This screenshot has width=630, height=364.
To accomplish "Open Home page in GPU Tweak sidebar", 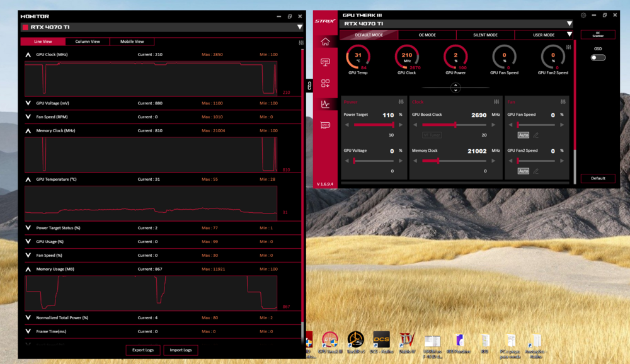I will pyautogui.click(x=325, y=42).
